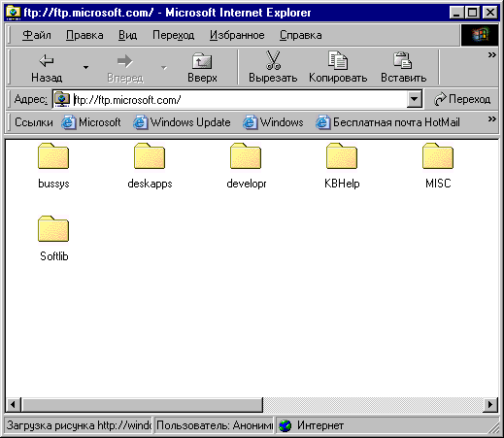Select the Softlib folder icon

click(53, 229)
